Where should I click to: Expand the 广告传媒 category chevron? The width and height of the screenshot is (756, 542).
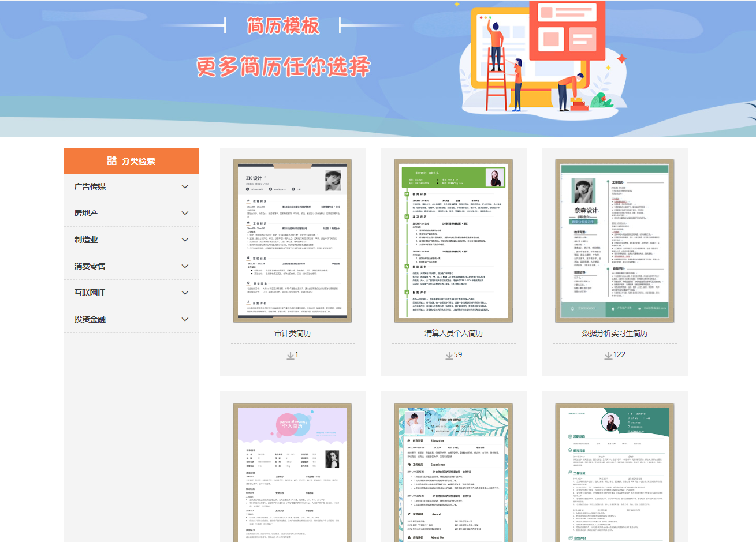tap(185, 186)
